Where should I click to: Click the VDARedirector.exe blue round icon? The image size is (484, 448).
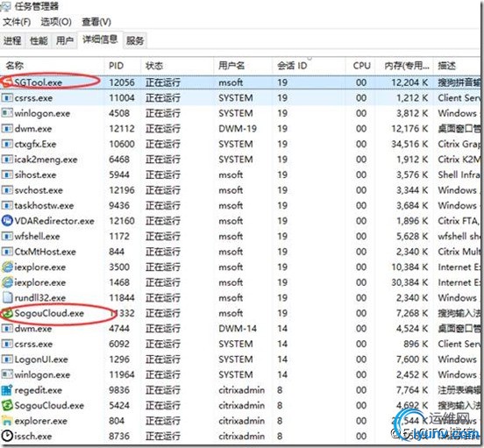point(7,221)
